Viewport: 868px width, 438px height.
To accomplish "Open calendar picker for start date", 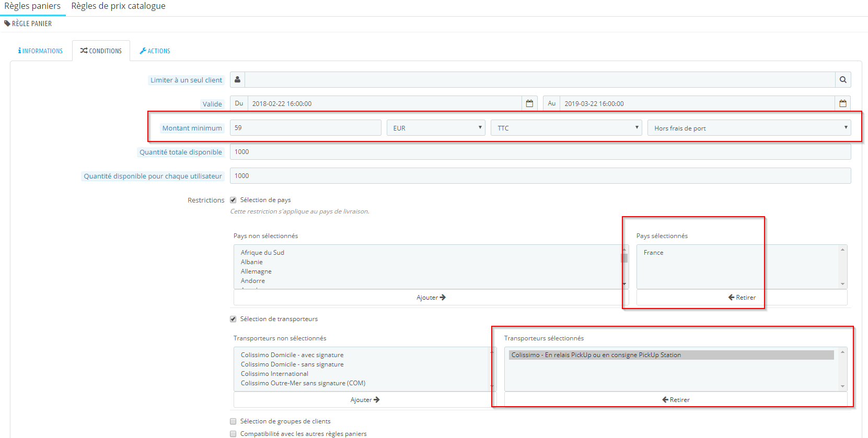I will pos(529,103).
